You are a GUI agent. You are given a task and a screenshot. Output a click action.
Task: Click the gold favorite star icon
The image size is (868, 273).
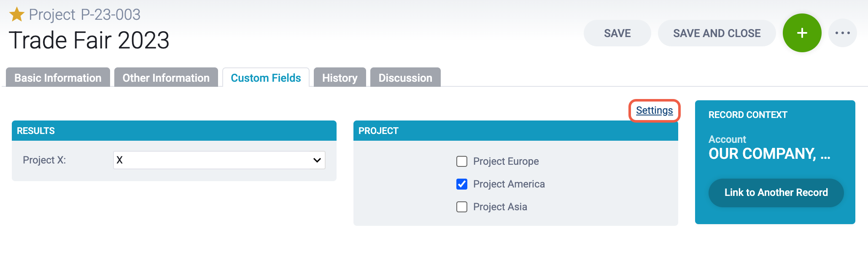click(x=17, y=14)
